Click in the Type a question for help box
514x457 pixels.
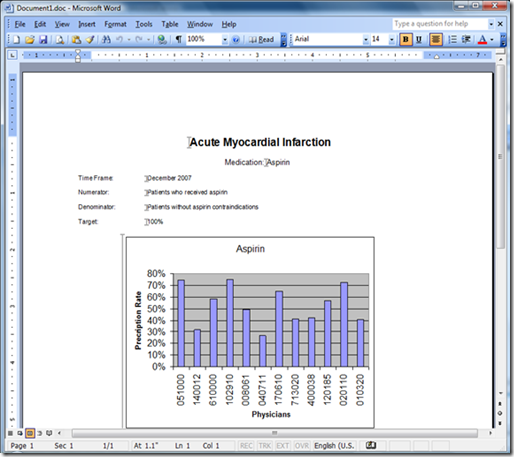click(x=440, y=24)
